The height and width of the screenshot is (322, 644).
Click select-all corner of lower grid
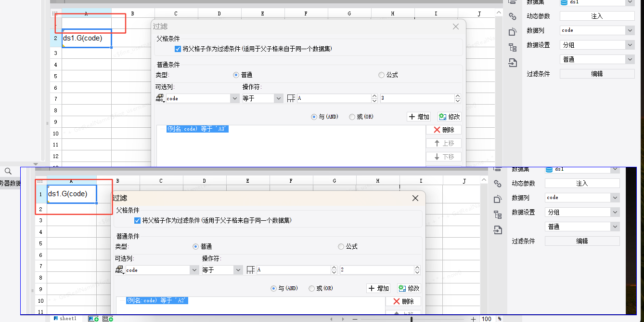40,181
